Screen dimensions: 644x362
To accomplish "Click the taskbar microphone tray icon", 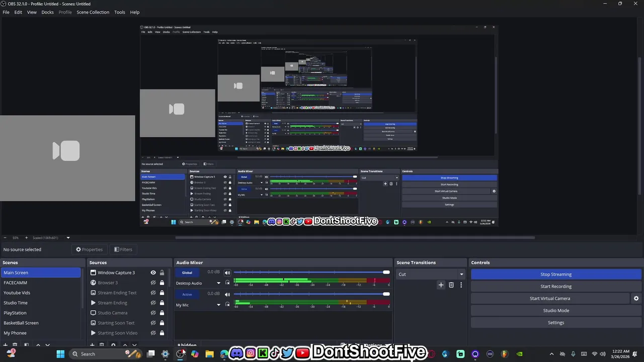I will click(x=573, y=354).
